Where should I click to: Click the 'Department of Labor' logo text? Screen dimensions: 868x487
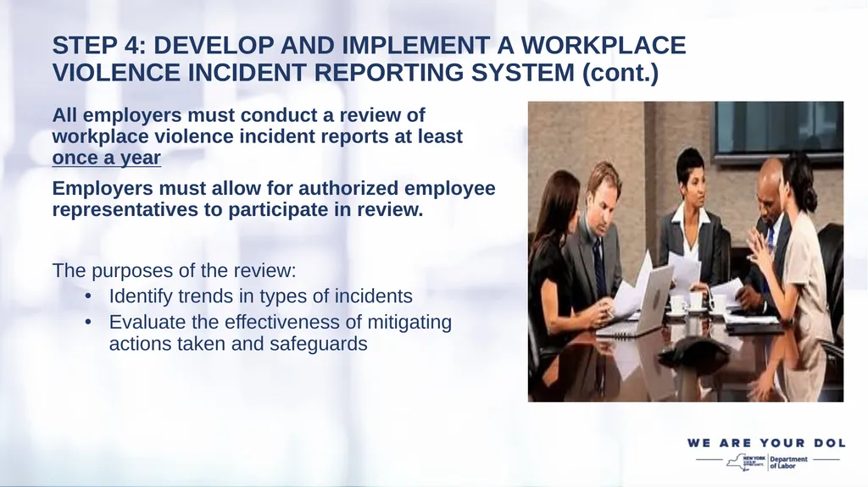788,462
